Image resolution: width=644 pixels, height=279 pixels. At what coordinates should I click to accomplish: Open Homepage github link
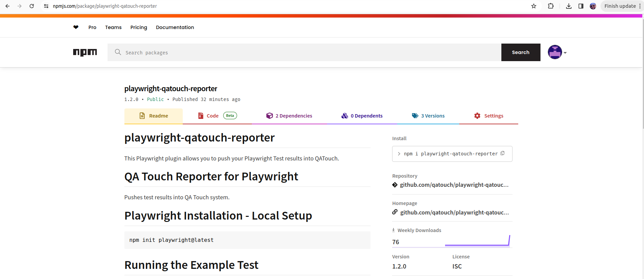[x=455, y=212]
